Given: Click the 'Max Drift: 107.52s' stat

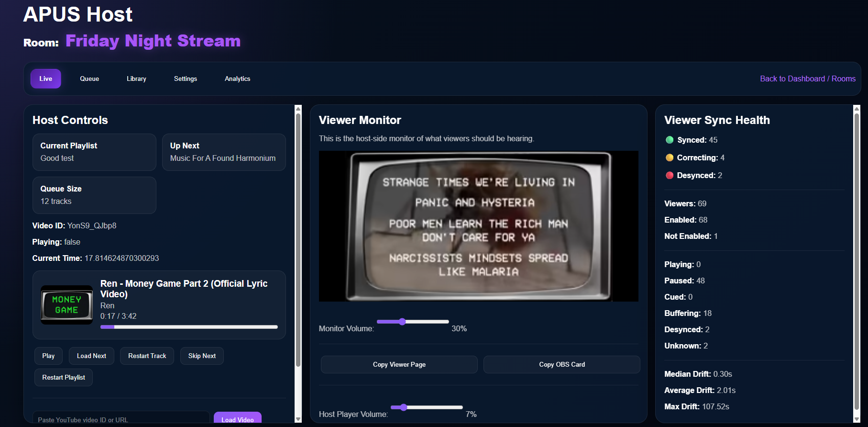Looking at the screenshot, I should [x=697, y=406].
